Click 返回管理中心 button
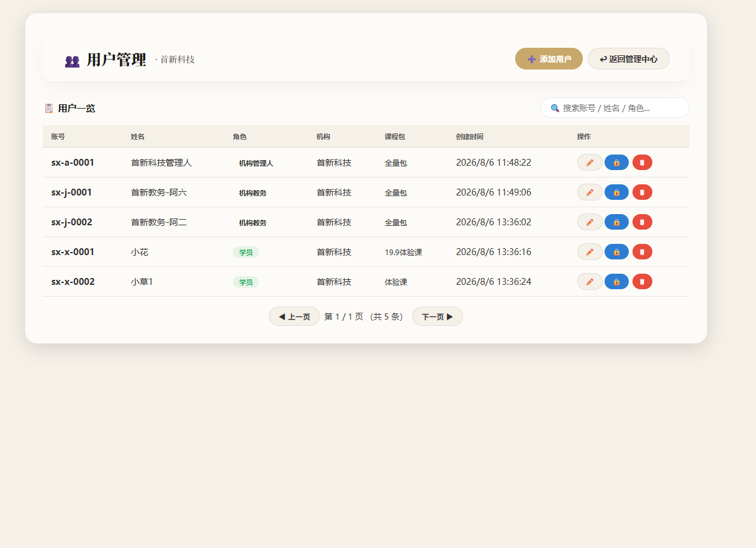Screen dimensions: 756x548 (628, 59)
